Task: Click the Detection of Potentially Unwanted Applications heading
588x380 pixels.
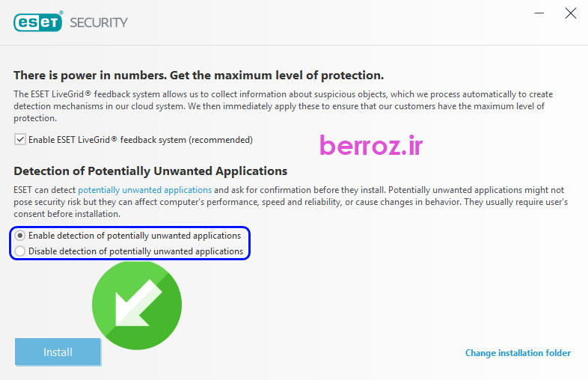Action: coord(150,171)
